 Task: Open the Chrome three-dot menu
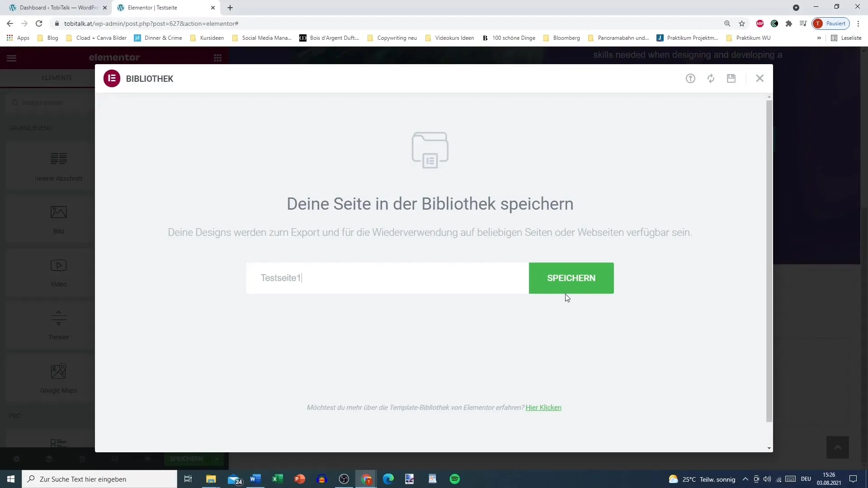point(858,23)
